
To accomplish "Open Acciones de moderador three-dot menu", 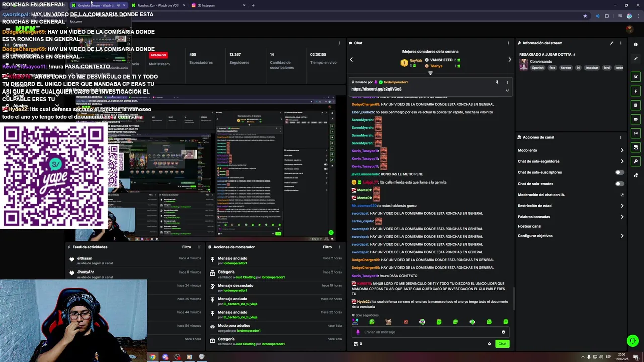I will [x=340, y=247].
